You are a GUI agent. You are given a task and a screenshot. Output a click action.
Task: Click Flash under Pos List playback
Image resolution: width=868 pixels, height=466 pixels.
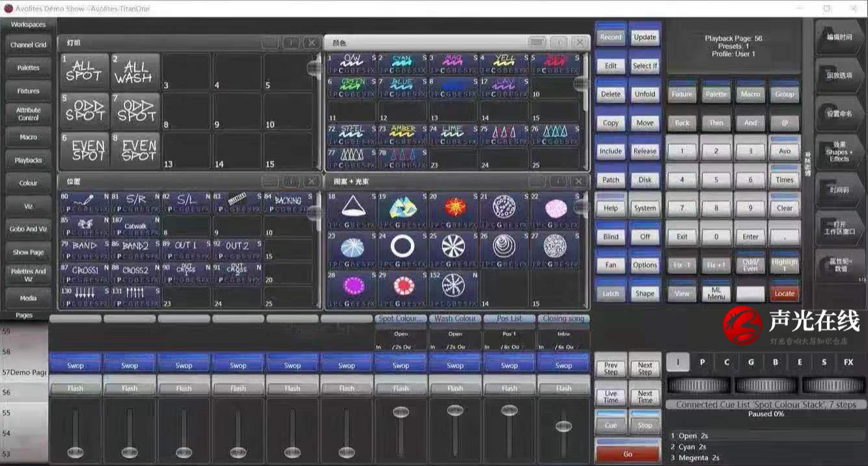coord(509,388)
